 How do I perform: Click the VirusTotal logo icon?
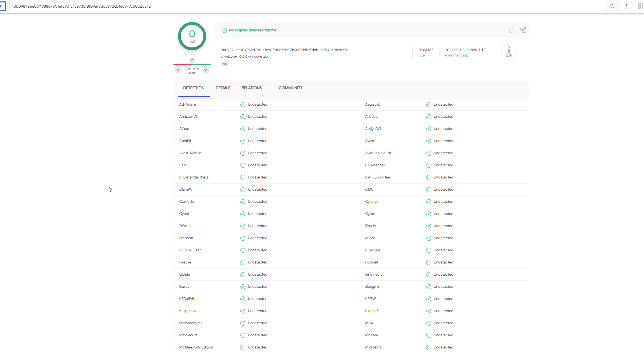tap(3, 6)
